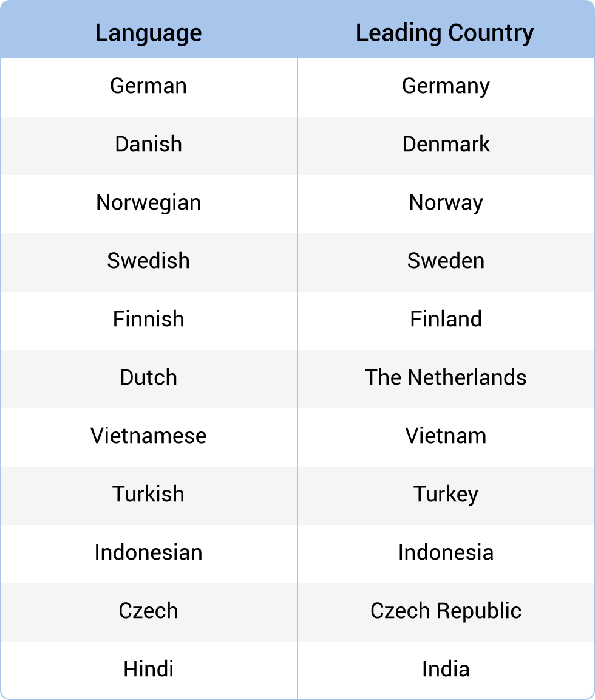This screenshot has width=595, height=700.
Task: Select the Danish language cell
Action: [148, 144]
